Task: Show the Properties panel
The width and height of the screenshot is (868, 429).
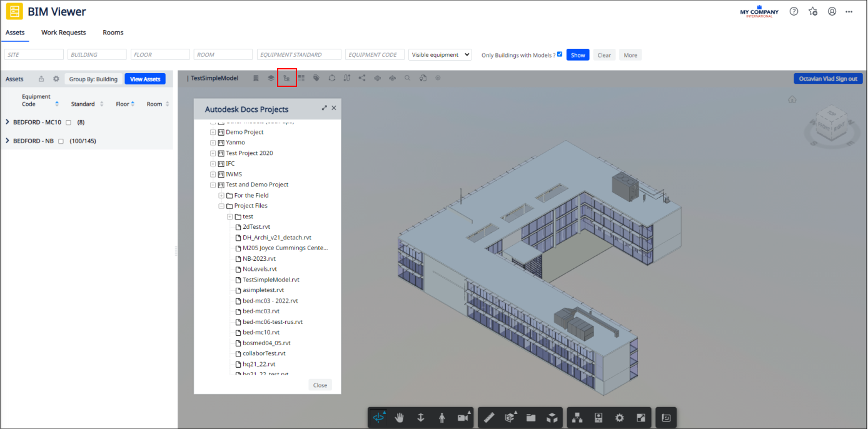Action: coord(598,418)
